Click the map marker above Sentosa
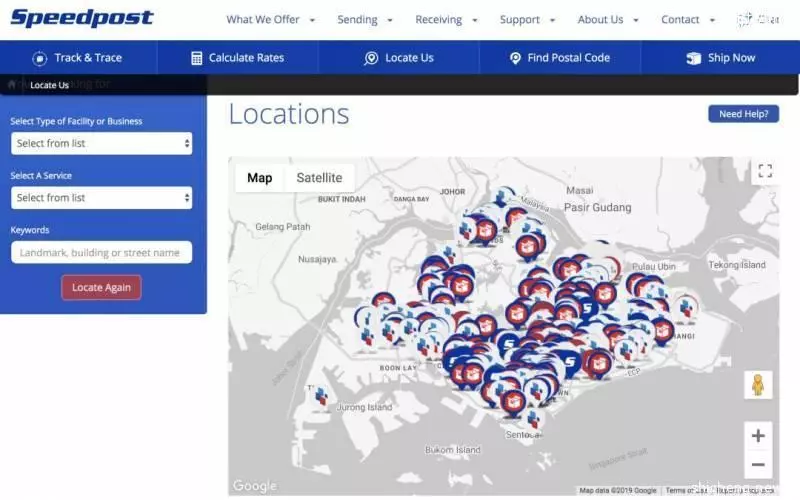Viewport: 800px width, 500px height. tap(533, 419)
